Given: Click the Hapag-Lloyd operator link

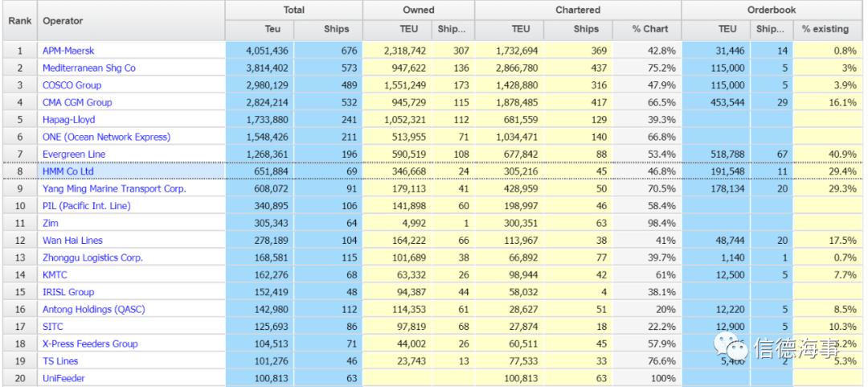Looking at the screenshot, I should click(68, 119).
